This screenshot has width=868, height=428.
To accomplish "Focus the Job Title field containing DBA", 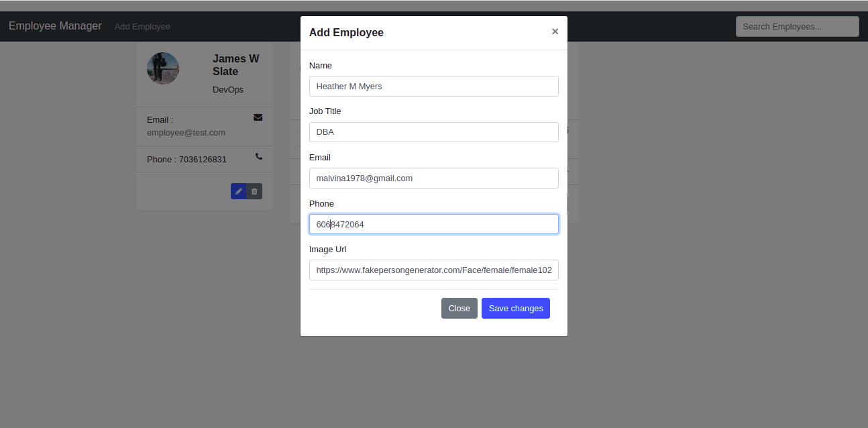I will 433,132.
